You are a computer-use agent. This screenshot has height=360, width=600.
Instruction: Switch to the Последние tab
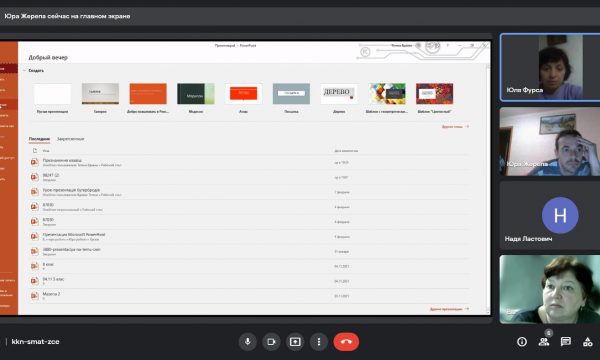click(39, 139)
